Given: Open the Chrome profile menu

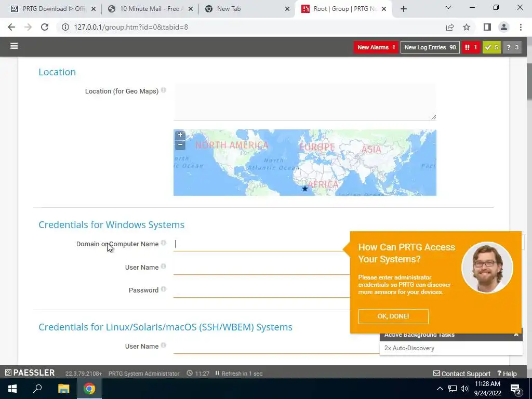Looking at the screenshot, I should pyautogui.click(x=504, y=27).
